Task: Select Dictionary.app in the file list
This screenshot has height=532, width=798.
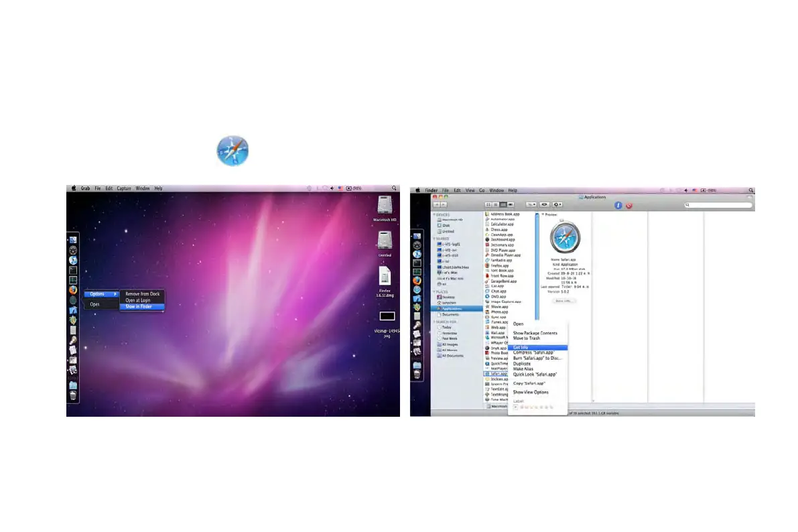Action: click(x=501, y=245)
